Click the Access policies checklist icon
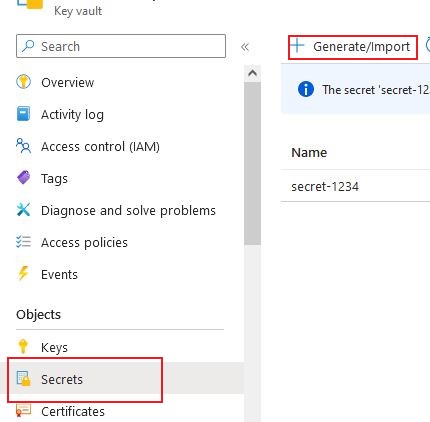The width and height of the screenshot is (430, 422). [x=23, y=241]
